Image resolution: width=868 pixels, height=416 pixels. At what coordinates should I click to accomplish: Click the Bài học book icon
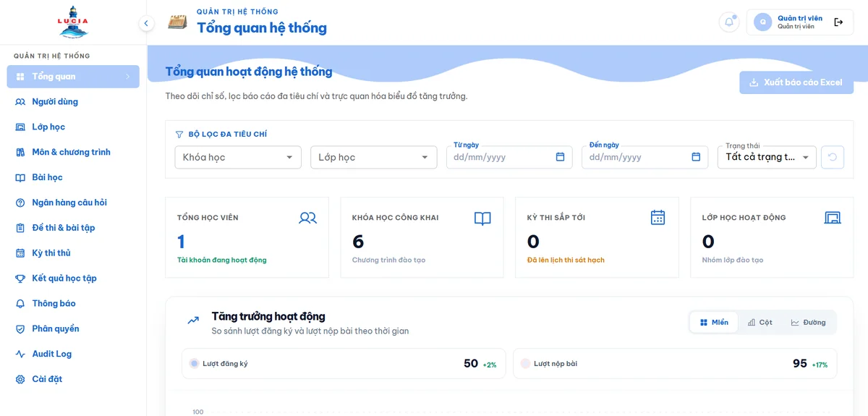[20, 177]
